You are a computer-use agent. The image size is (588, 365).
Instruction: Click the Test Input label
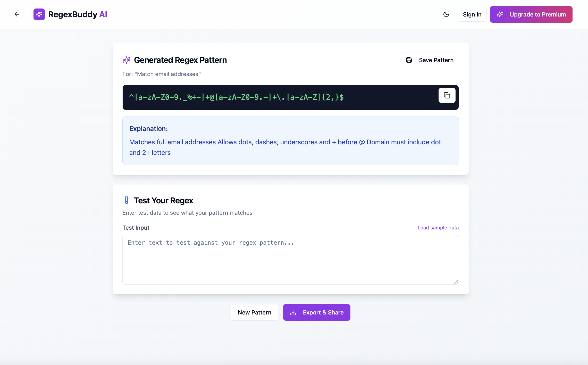(136, 228)
